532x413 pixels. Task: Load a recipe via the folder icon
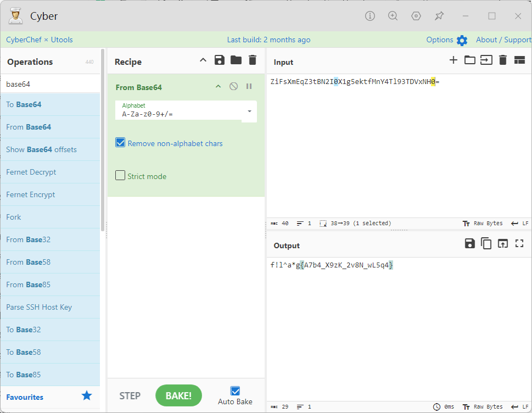(236, 60)
